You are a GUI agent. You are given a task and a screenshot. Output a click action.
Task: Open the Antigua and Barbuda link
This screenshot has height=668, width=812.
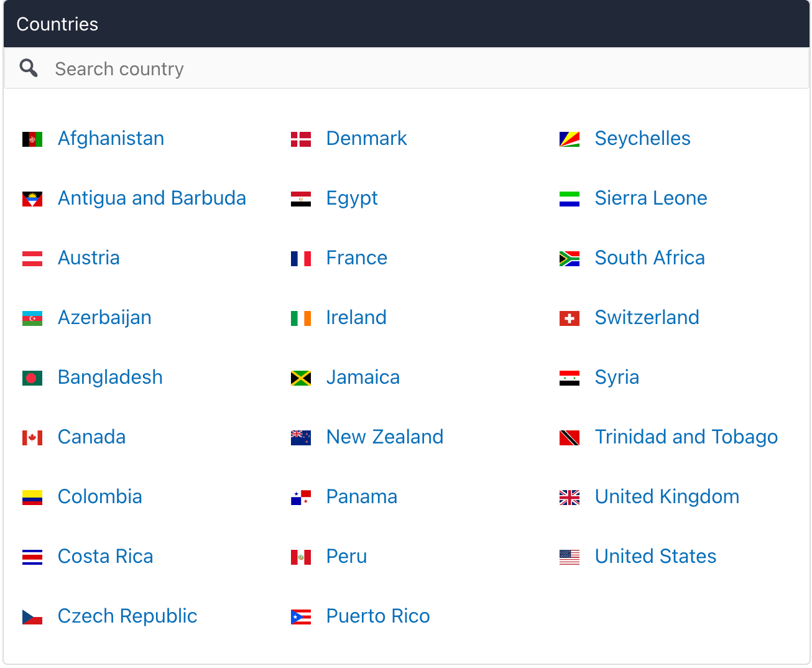[152, 198]
